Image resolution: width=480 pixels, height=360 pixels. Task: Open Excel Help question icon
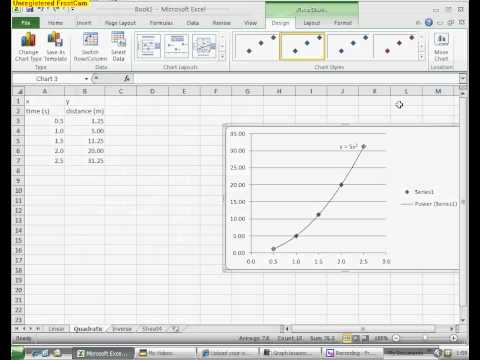[x=429, y=22]
